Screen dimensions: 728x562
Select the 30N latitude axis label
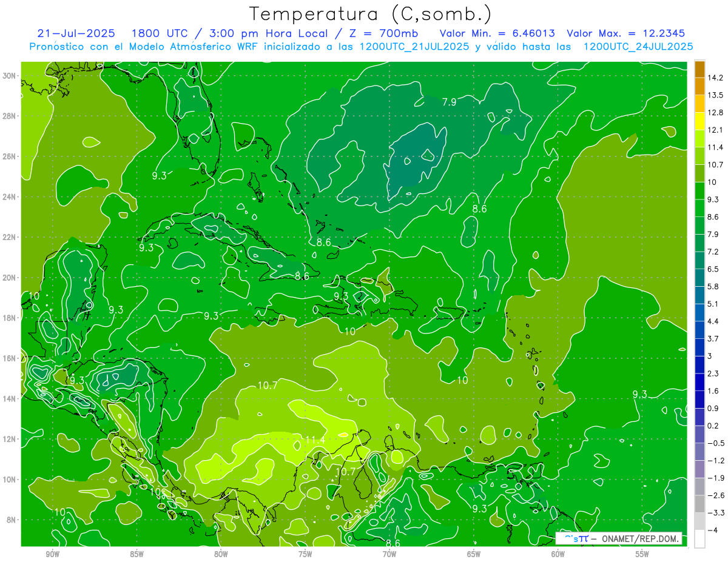point(10,75)
